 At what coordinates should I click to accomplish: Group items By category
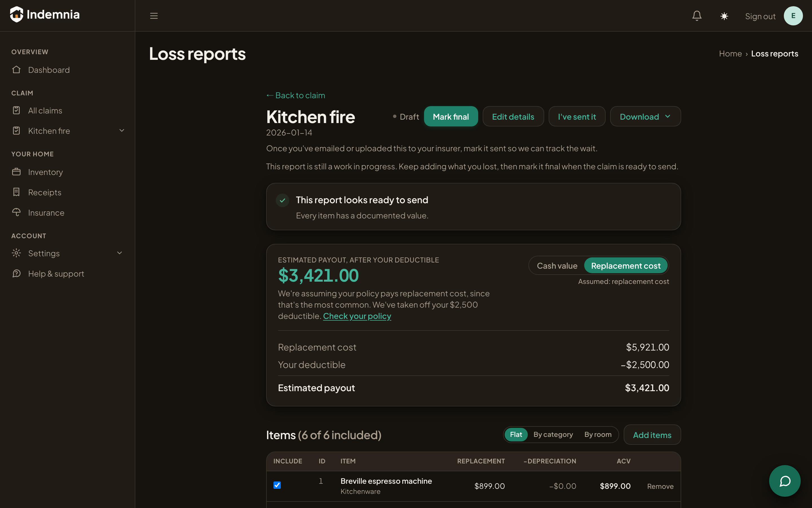pyautogui.click(x=553, y=434)
